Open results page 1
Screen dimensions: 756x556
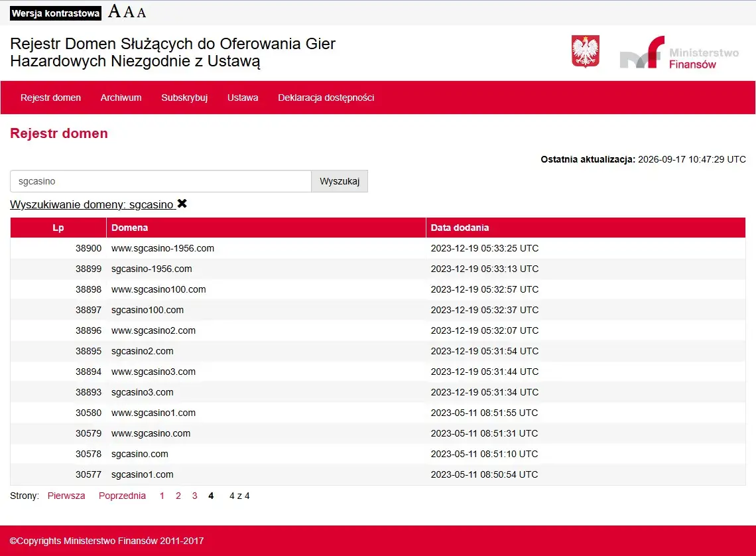tap(162, 496)
